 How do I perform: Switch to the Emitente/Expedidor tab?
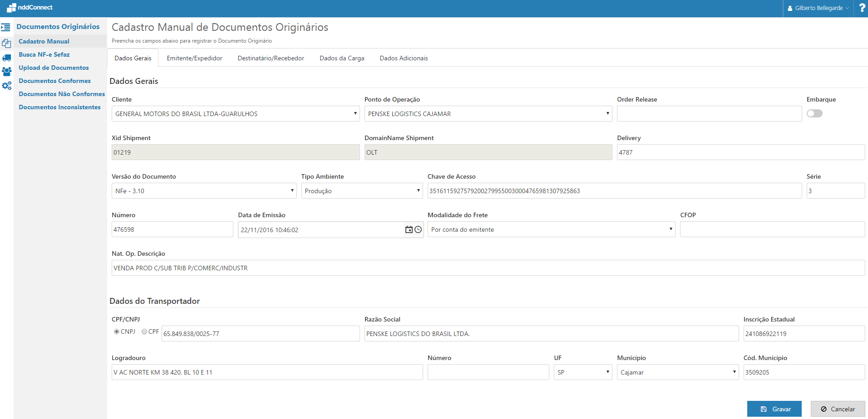point(194,58)
